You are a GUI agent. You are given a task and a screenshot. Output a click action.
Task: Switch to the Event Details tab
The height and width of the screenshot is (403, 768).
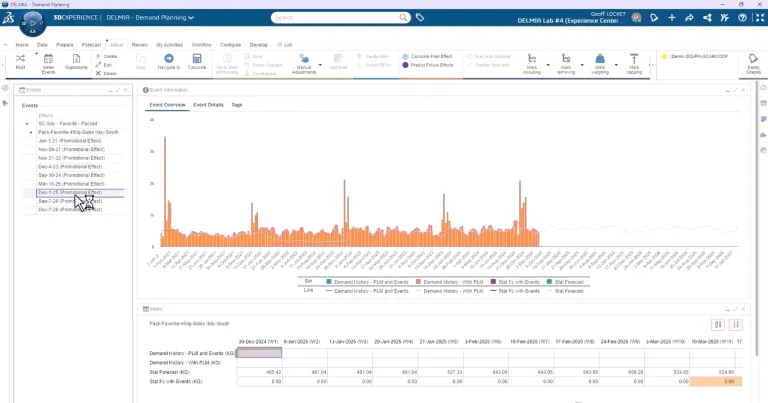[208, 105]
